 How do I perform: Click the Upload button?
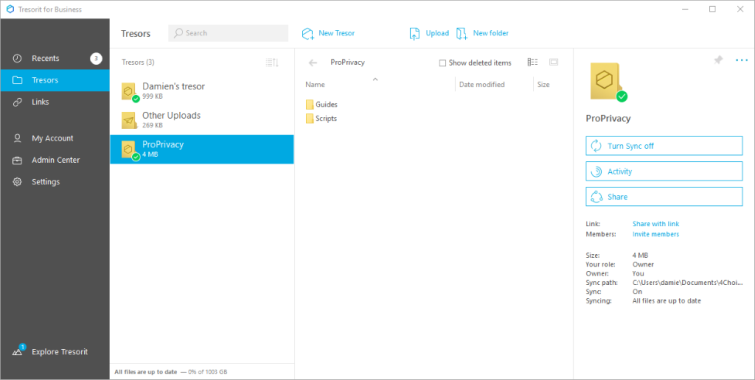(429, 33)
